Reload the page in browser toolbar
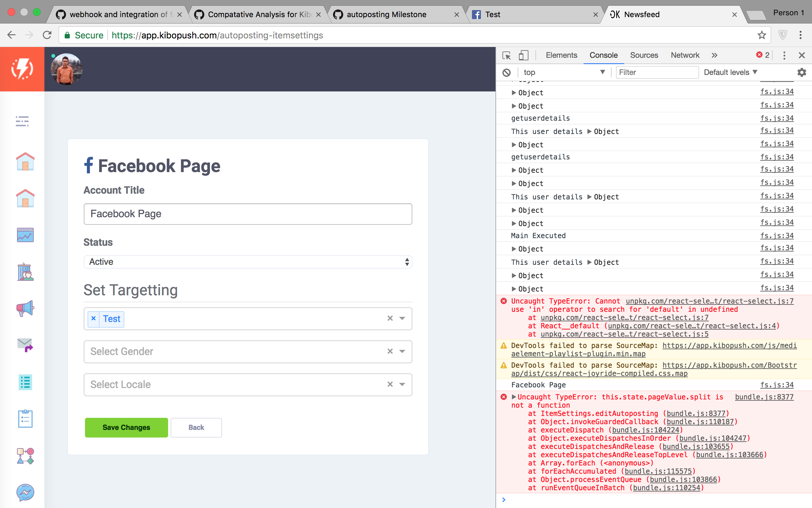Image resolution: width=812 pixels, height=508 pixels. pos(47,35)
